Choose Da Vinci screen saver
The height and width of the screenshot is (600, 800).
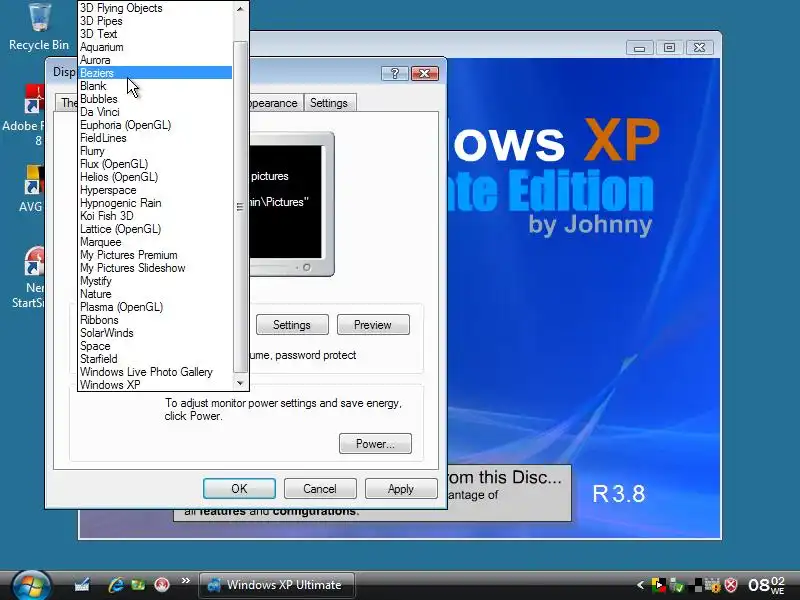pos(156,112)
